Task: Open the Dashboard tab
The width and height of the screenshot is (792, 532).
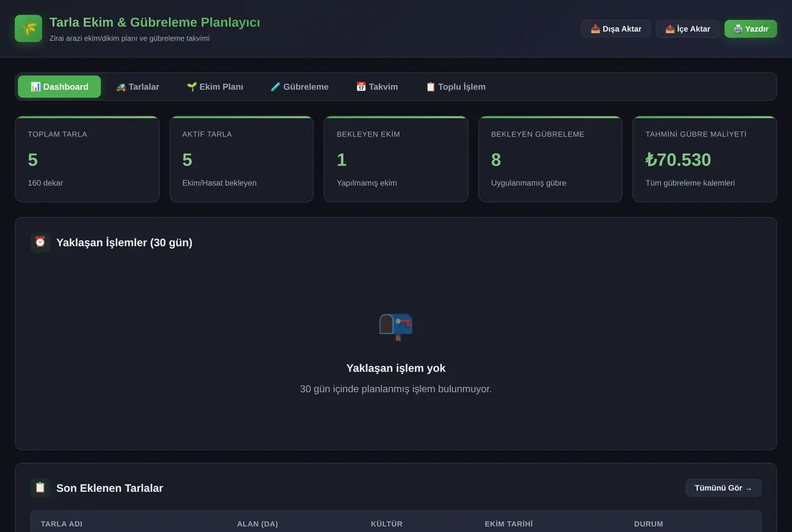Action: pos(59,86)
